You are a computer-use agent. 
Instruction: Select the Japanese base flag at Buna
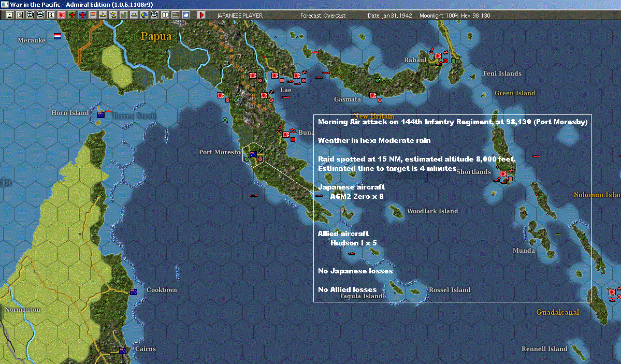pos(285,135)
